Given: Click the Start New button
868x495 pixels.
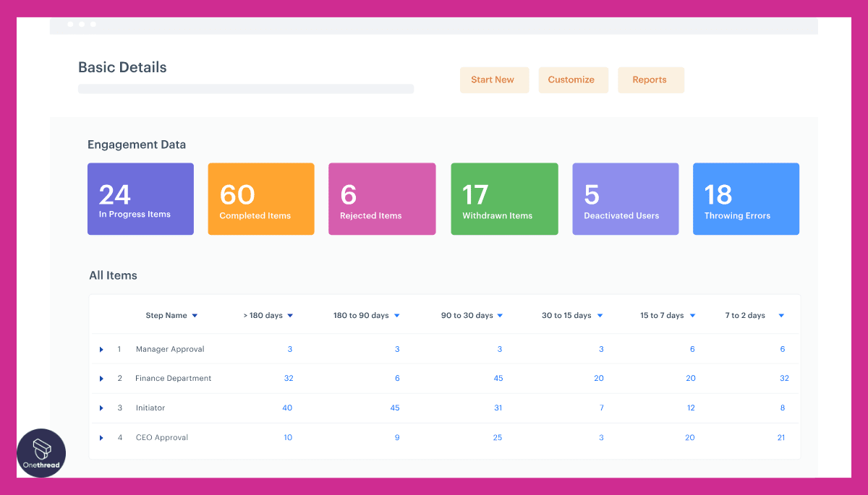Looking at the screenshot, I should [x=494, y=79].
